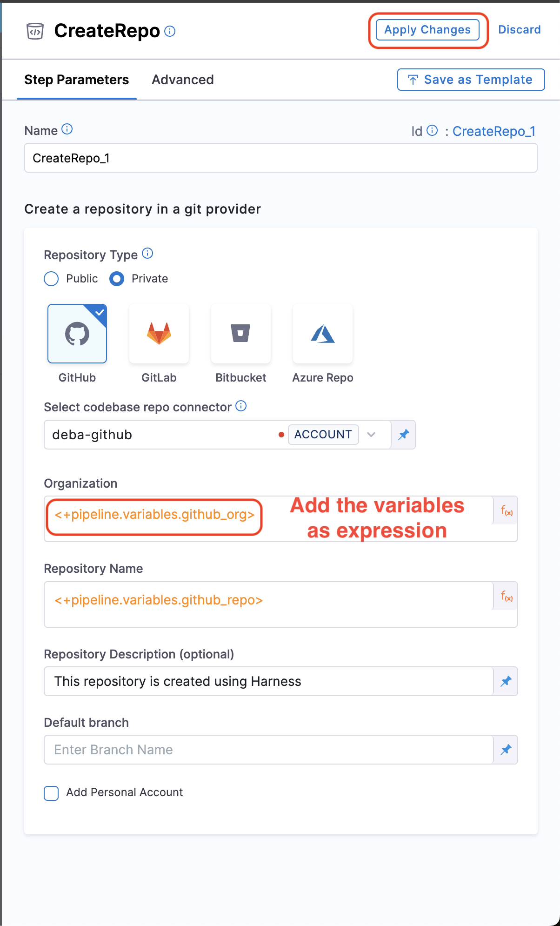Click the Save as Template button

[x=471, y=80]
